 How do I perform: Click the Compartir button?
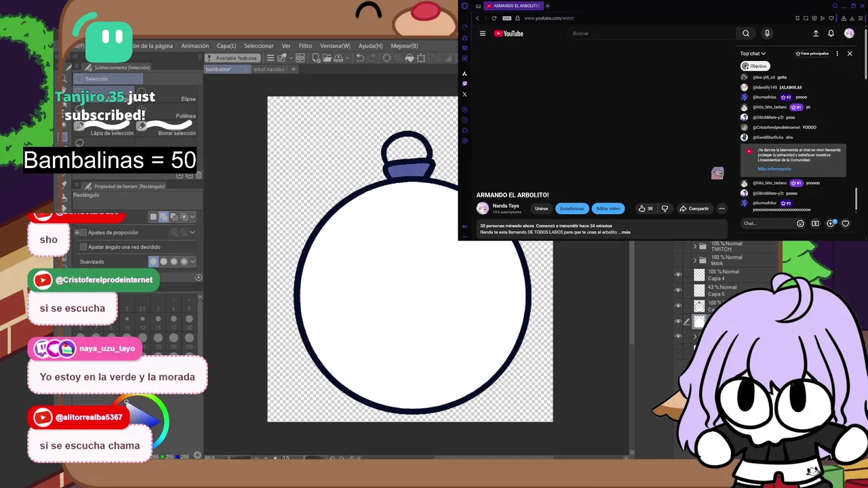coord(694,209)
